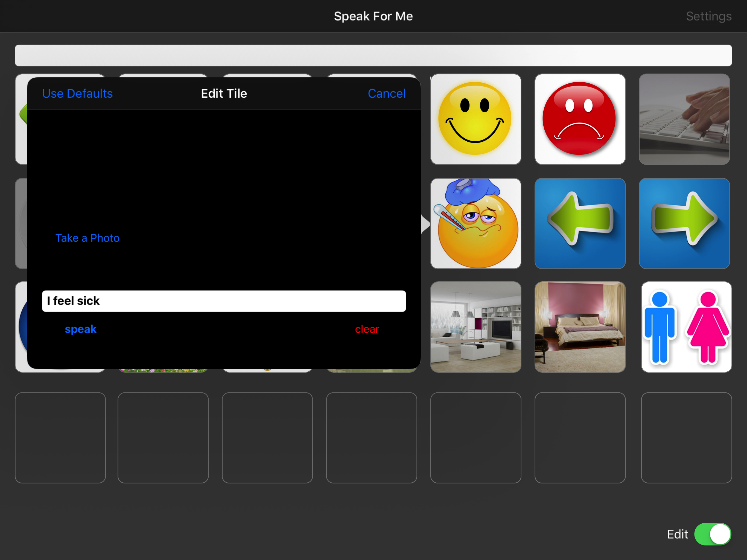Select the green right arrow tile
Screen dimensions: 747x560
click(684, 224)
